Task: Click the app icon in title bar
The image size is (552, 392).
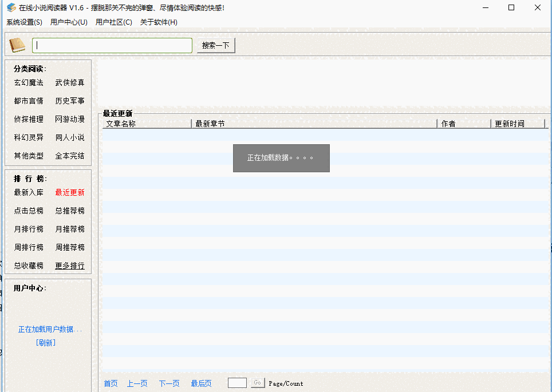Action: coord(11,7)
